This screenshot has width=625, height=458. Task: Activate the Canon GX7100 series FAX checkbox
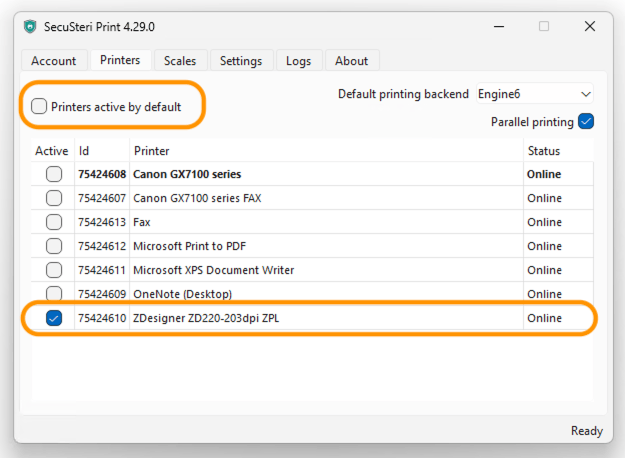(x=54, y=198)
